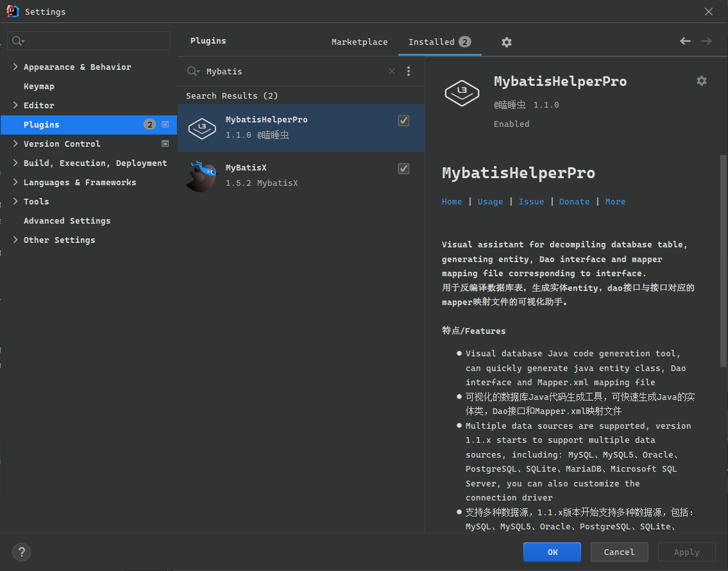
Task: Click the IntelliJ Settings window icon
Action: pos(13,11)
